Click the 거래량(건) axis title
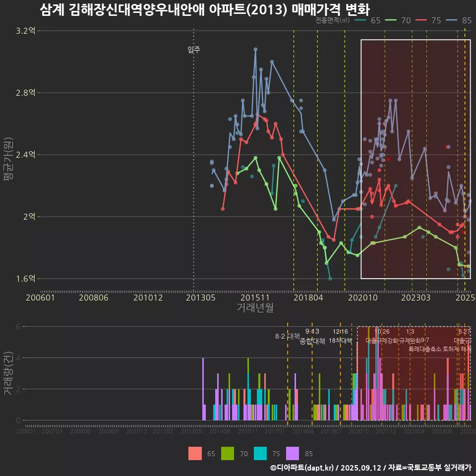The image size is (476, 476). [8, 373]
